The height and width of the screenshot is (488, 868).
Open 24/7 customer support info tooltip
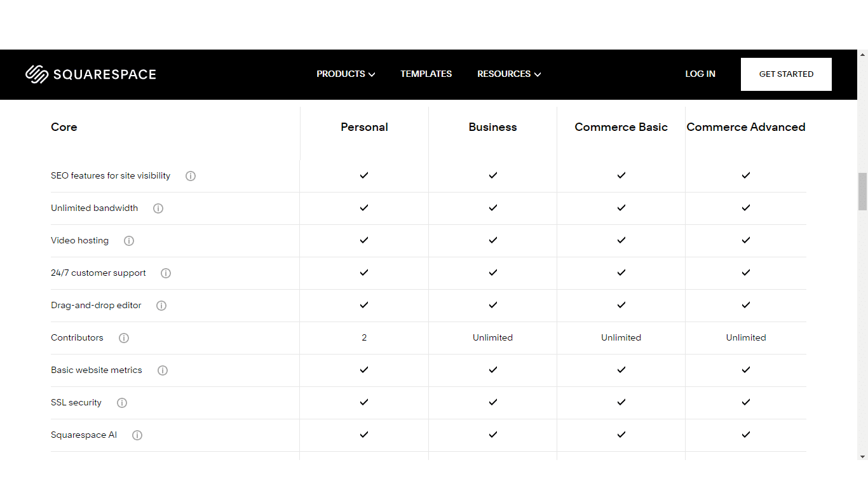pyautogui.click(x=166, y=273)
